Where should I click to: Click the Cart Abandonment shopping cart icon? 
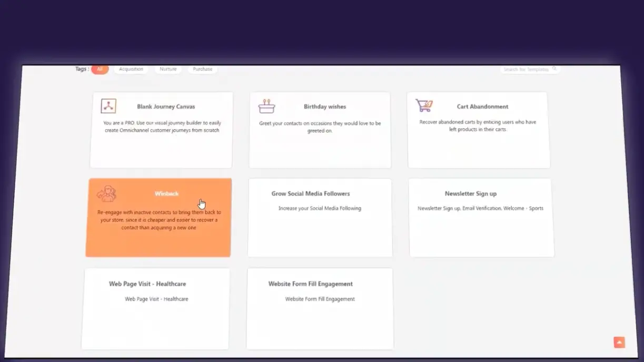424,105
